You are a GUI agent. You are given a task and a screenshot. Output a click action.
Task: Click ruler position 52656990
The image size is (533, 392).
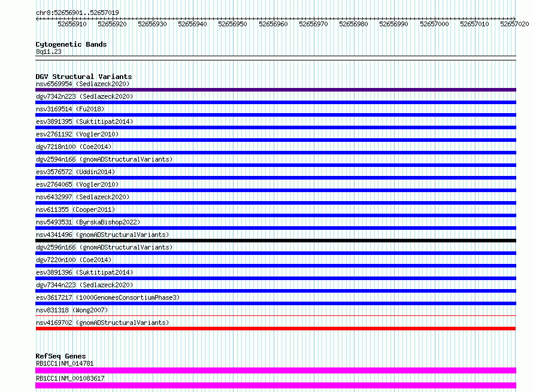click(x=393, y=24)
